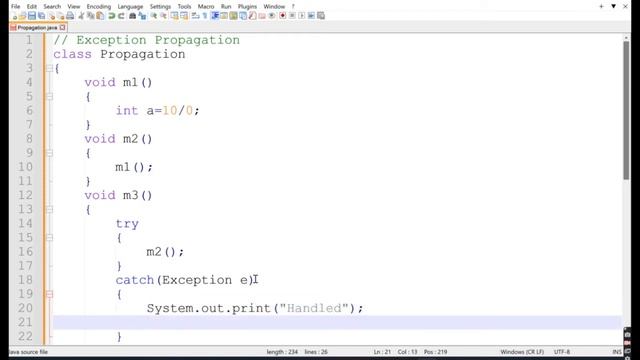Viewport: 640px width, 360px height.
Task: Save the file with the Save icon
Action: 32,16
